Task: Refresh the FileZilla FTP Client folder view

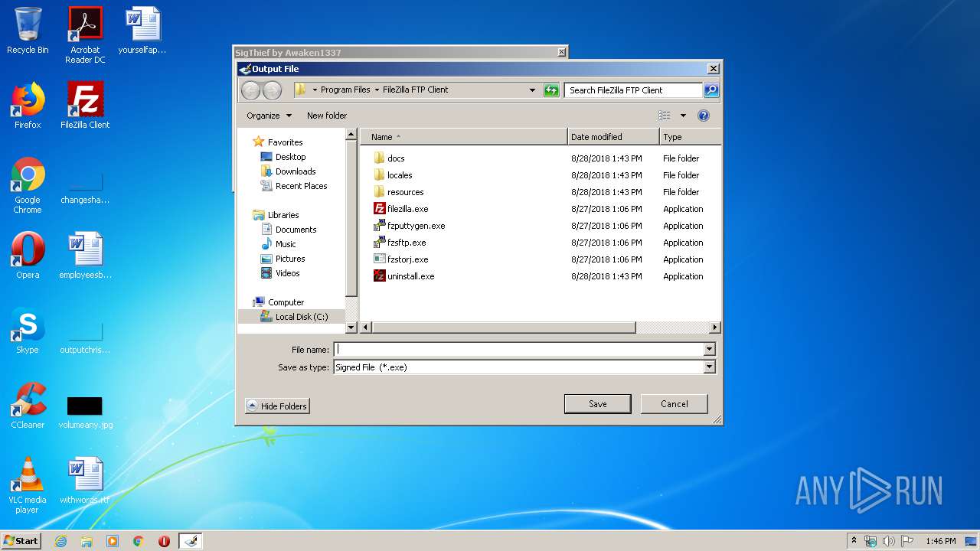Action: pyautogui.click(x=551, y=90)
